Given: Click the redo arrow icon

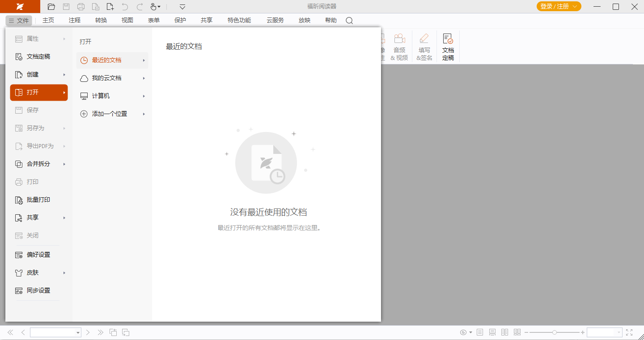Looking at the screenshot, I should (x=140, y=7).
